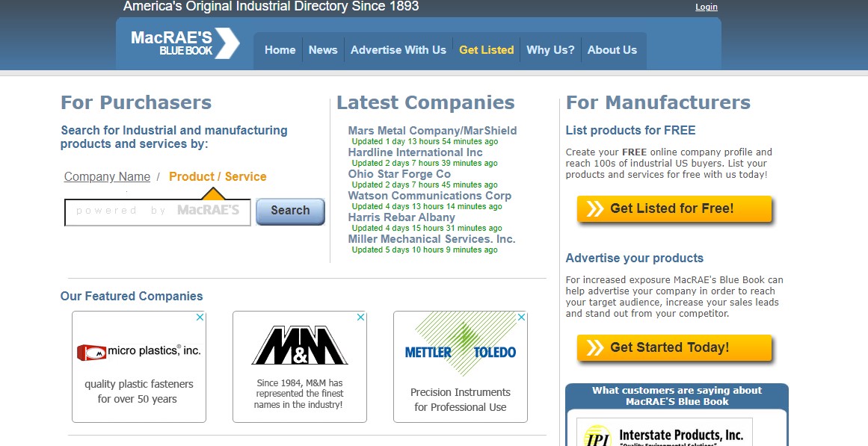Open the Home menu item

click(280, 50)
